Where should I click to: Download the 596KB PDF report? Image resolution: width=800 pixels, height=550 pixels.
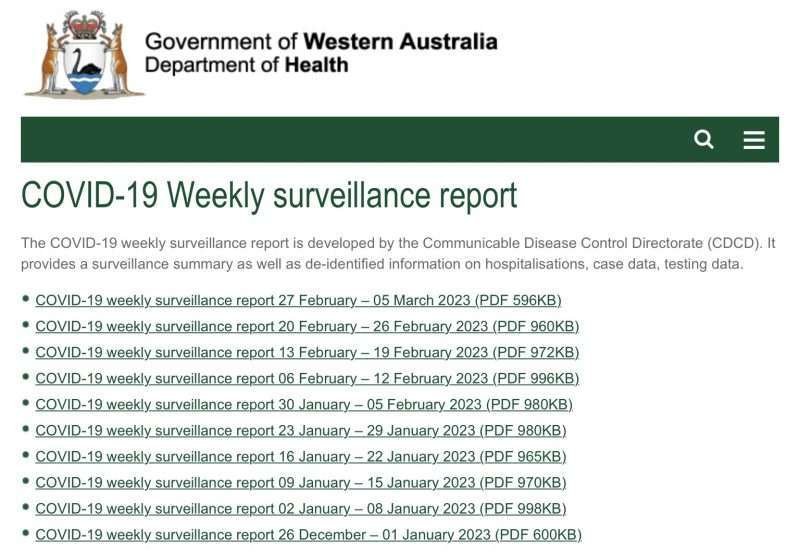[298, 301]
